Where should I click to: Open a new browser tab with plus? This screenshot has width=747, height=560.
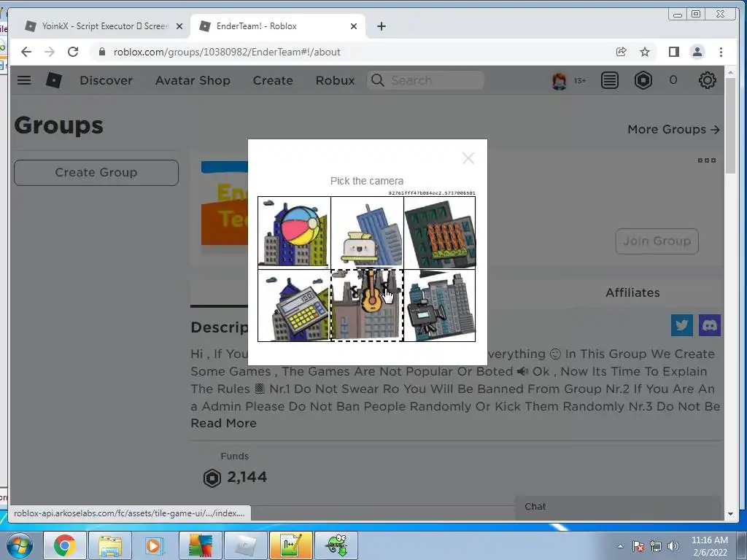point(381,26)
